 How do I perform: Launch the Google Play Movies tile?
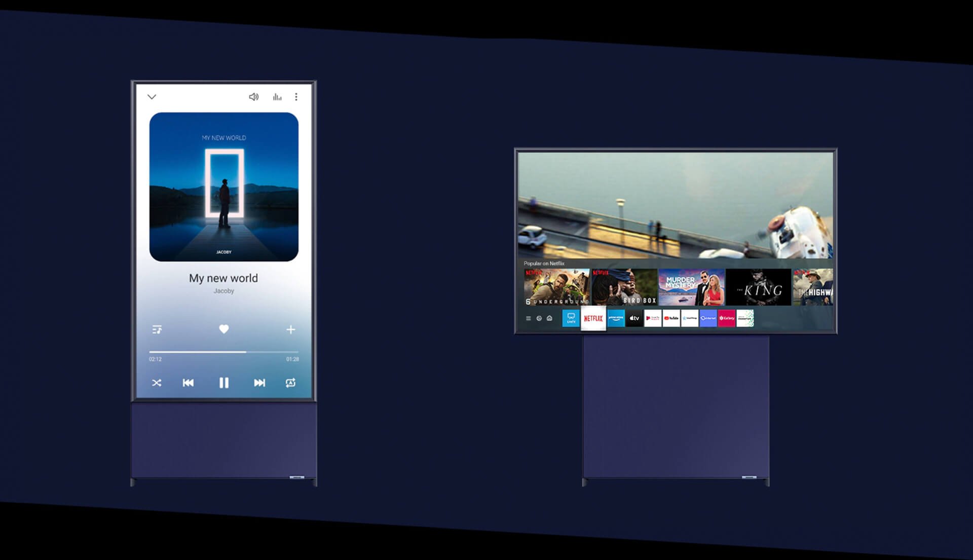pos(653,318)
